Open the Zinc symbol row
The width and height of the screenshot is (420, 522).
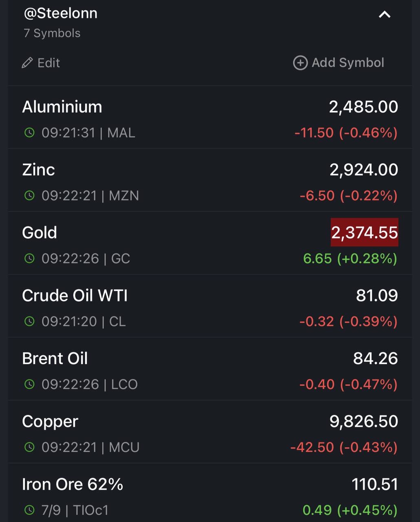[210, 180]
